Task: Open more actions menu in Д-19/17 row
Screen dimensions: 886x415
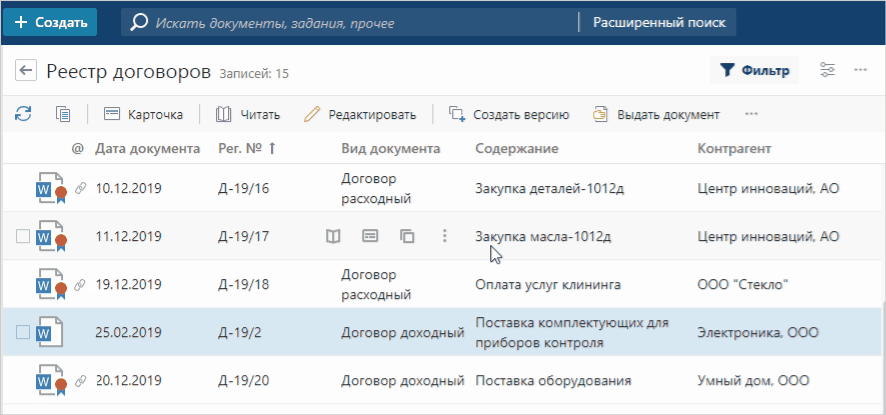Action: point(444,237)
